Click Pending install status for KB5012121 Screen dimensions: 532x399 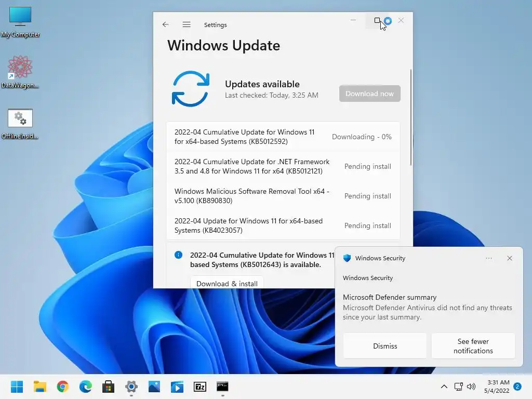click(x=368, y=166)
